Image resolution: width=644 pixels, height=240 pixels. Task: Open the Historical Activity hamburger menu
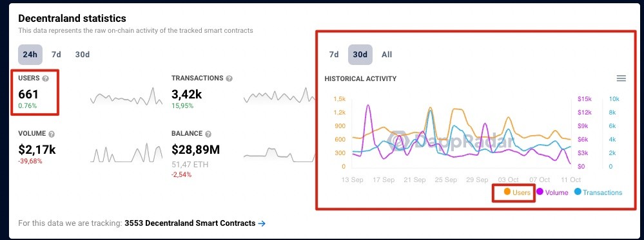click(x=621, y=78)
